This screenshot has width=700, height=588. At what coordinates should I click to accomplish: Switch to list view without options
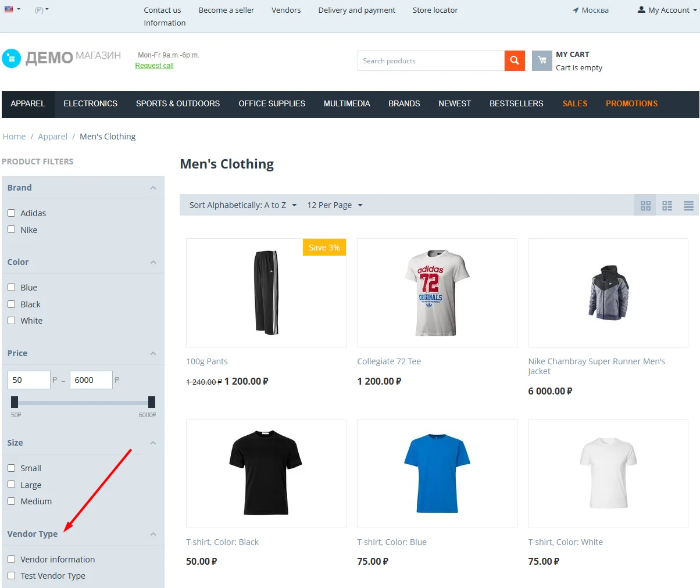pos(667,206)
